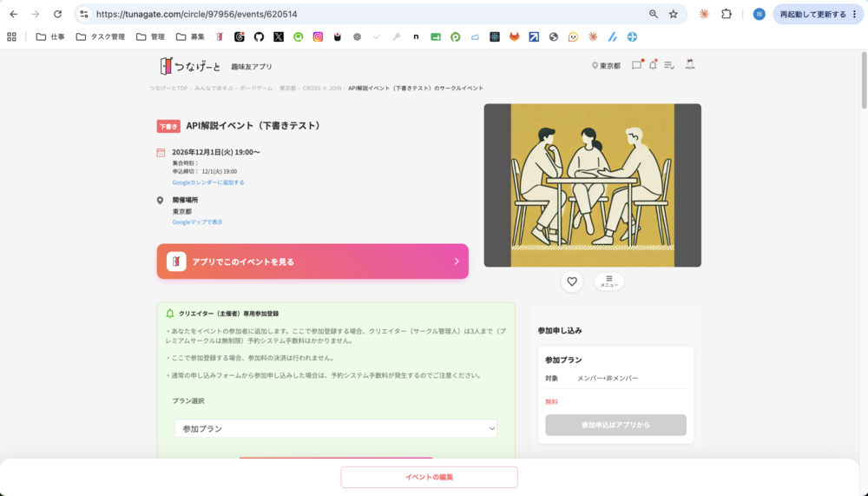Screen dimensions: 868x496
Task: Click the イベントの編集 button
Action: pos(429,477)
